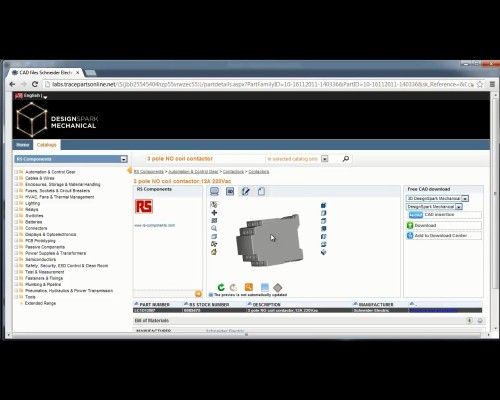The height and width of the screenshot is (400, 500).
Task: Sort by MANUFACTURER column header
Action: [376, 305]
